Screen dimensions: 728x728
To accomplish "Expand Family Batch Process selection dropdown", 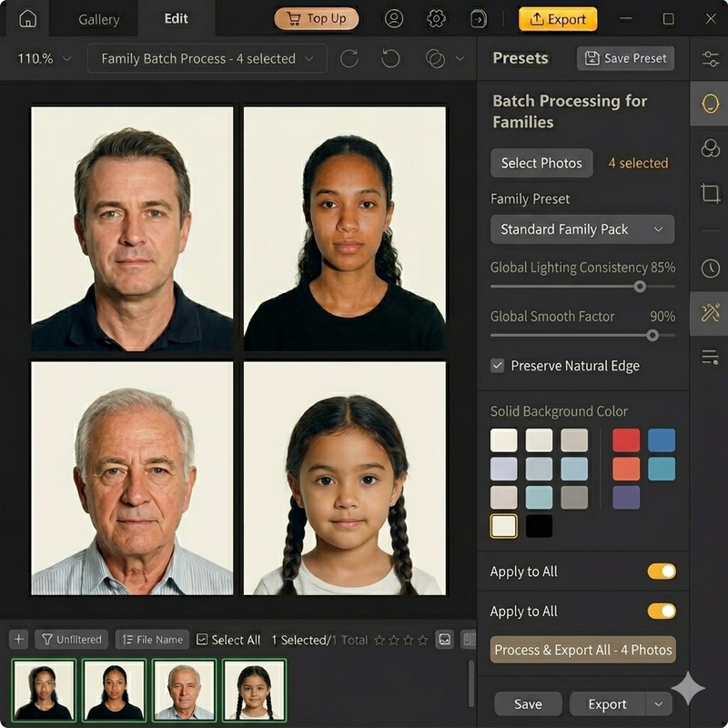I will pyautogui.click(x=207, y=58).
